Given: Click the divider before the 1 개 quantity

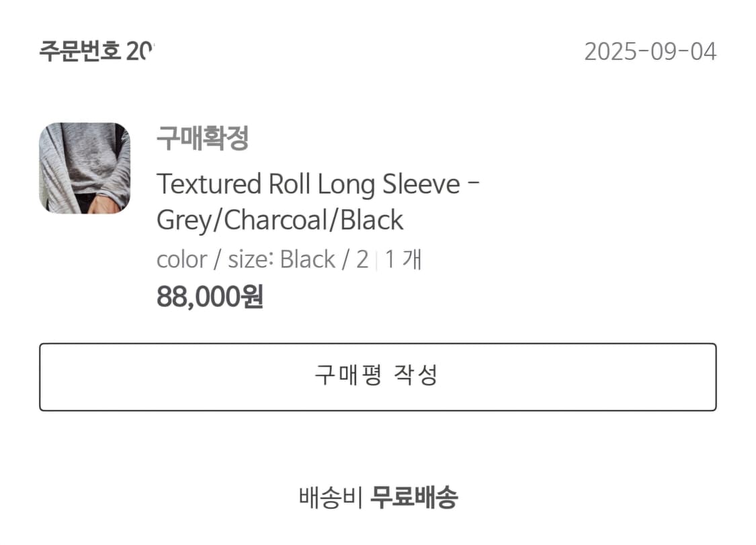Looking at the screenshot, I should [x=376, y=260].
